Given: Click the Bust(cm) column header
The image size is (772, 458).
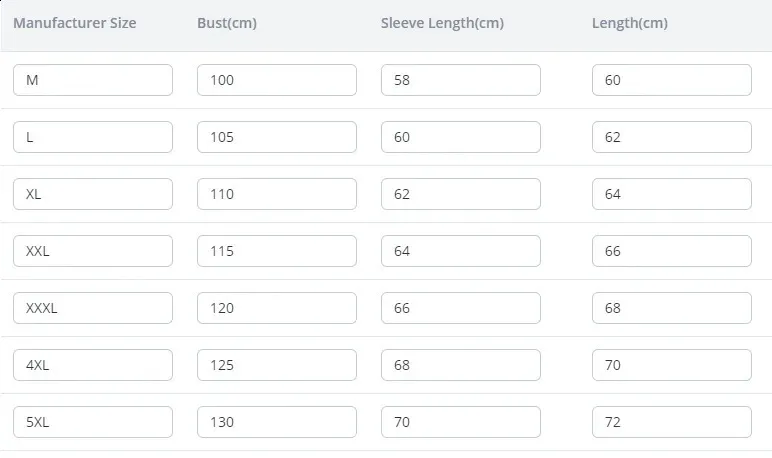Looking at the screenshot, I should click(x=227, y=23).
